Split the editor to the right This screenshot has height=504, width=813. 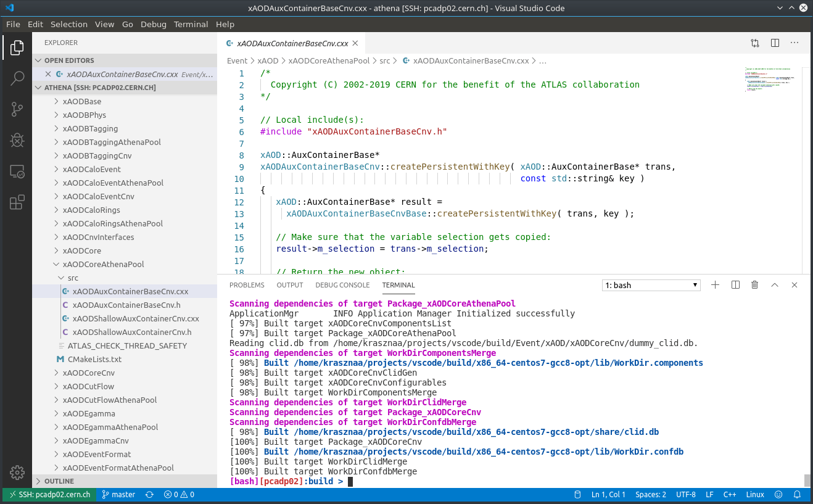775,43
